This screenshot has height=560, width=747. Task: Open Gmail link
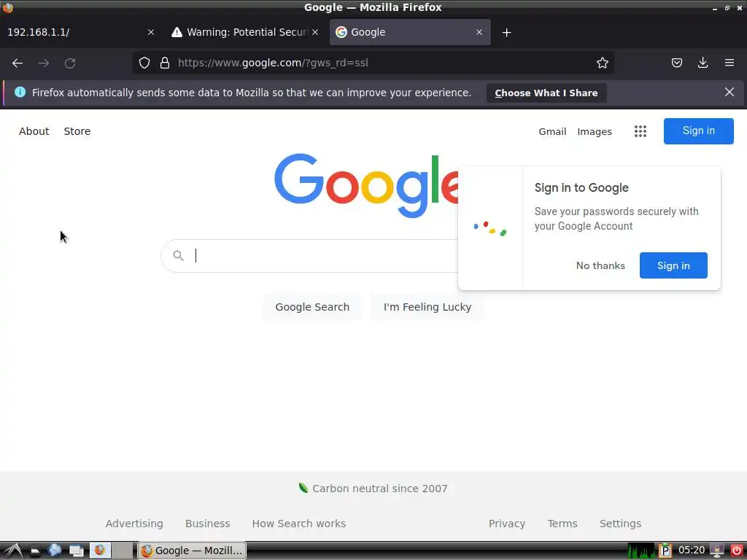point(552,131)
